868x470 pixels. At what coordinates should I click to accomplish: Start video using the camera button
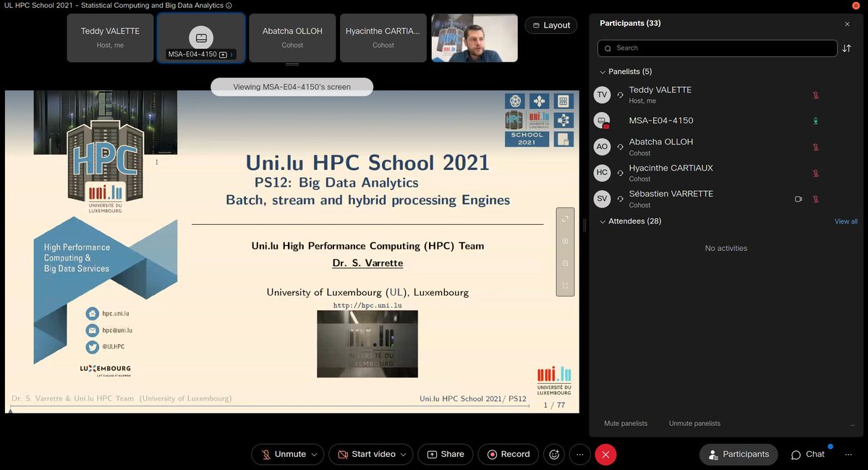point(366,454)
